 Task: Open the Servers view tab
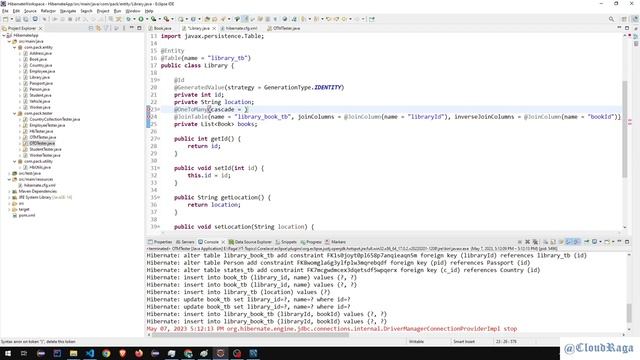(185, 242)
